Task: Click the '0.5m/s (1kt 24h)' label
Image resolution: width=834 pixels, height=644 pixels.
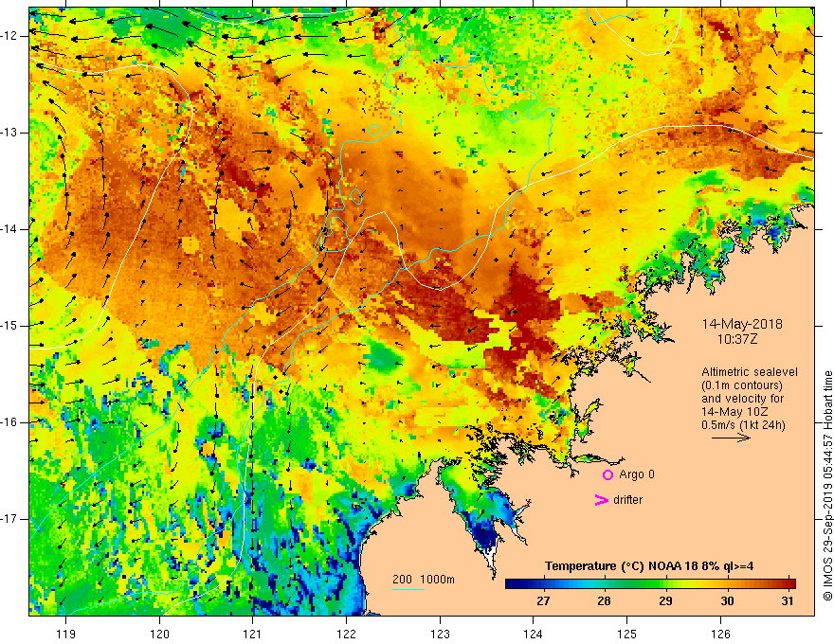Action: pos(743,425)
